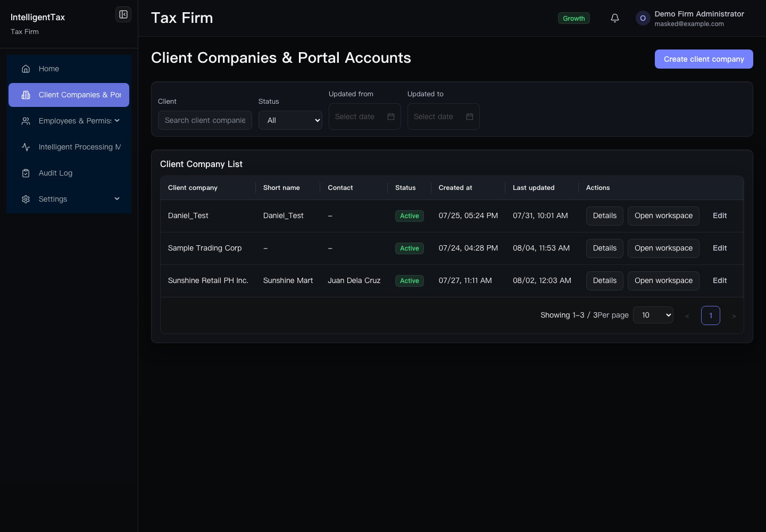Click Sunshine Retail PH Inc. company name

coord(208,280)
